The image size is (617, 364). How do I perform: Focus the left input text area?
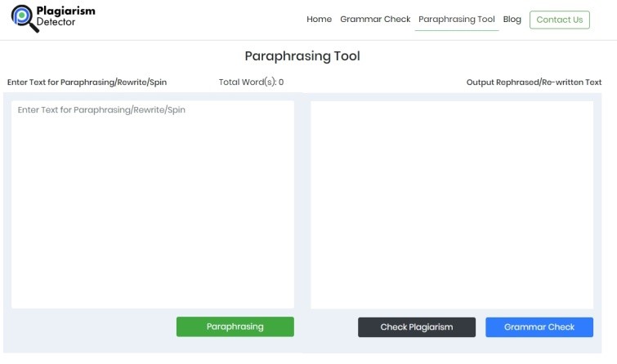[x=153, y=204]
